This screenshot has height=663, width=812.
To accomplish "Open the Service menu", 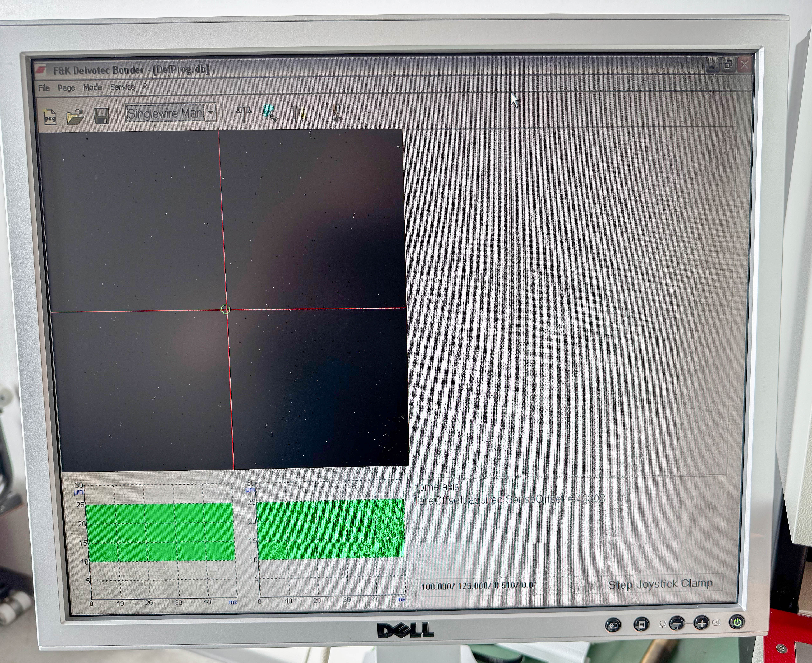I will (x=123, y=87).
